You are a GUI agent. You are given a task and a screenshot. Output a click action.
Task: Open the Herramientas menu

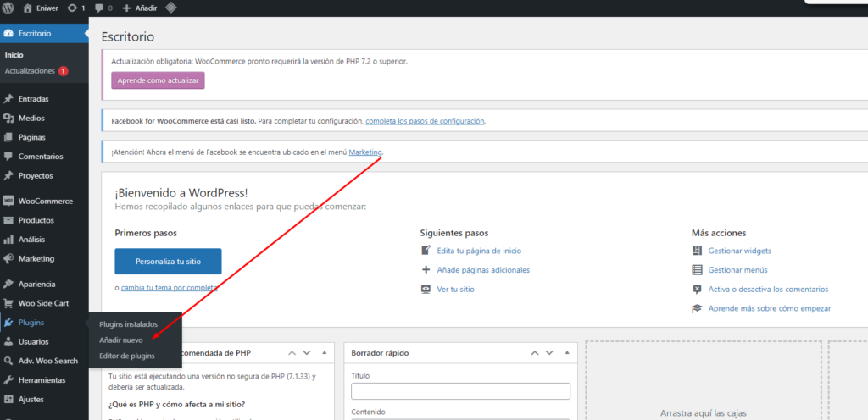coord(44,380)
